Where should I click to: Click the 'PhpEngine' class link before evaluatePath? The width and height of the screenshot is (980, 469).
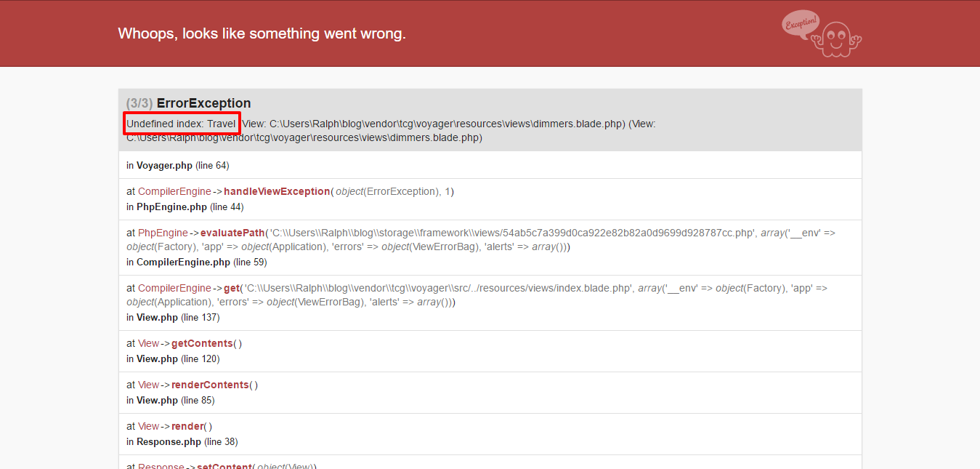click(x=163, y=233)
